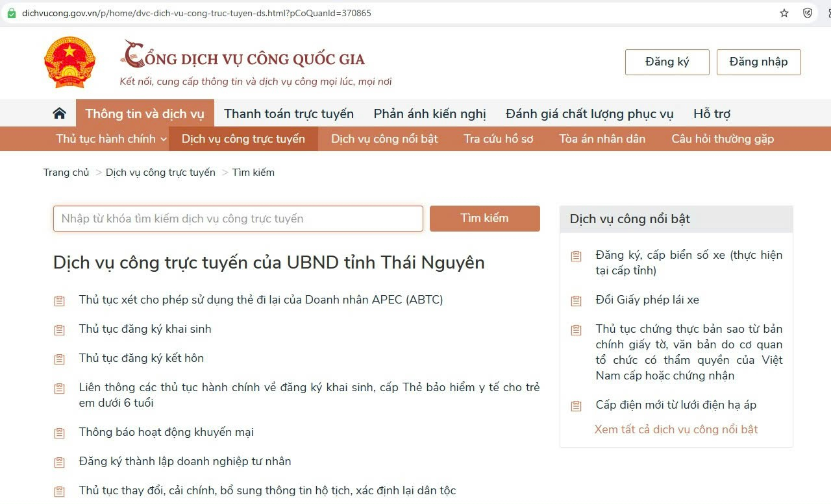Open Phản ánh kiến nghị menu

(x=429, y=114)
